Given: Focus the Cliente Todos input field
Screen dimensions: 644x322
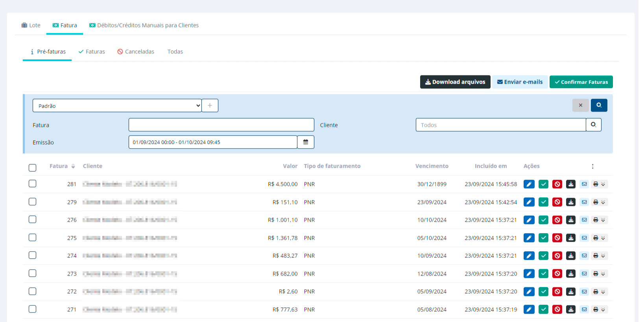Looking at the screenshot, I should pos(501,125).
